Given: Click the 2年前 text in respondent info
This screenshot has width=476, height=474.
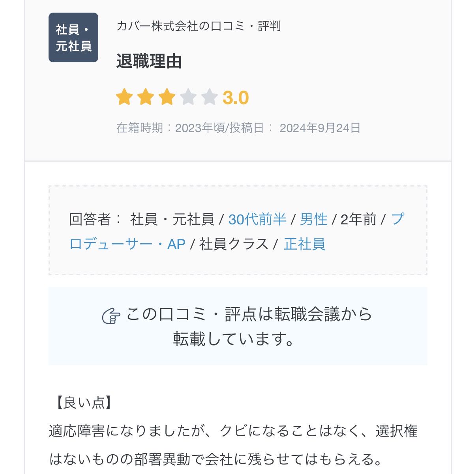Looking at the screenshot, I should coord(358,219).
